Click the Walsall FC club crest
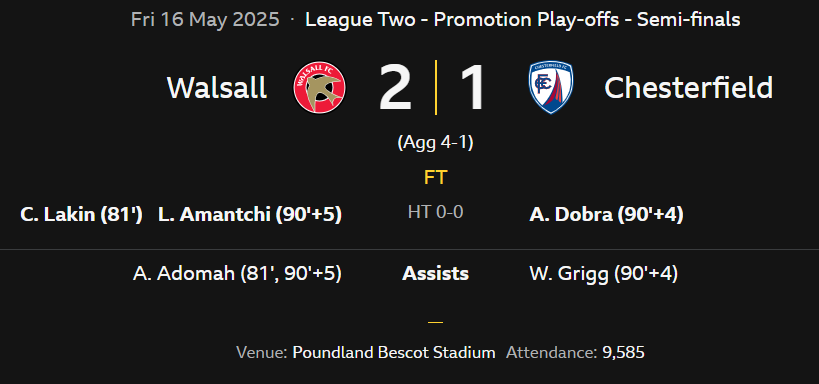This screenshot has width=819, height=384. click(x=319, y=87)
